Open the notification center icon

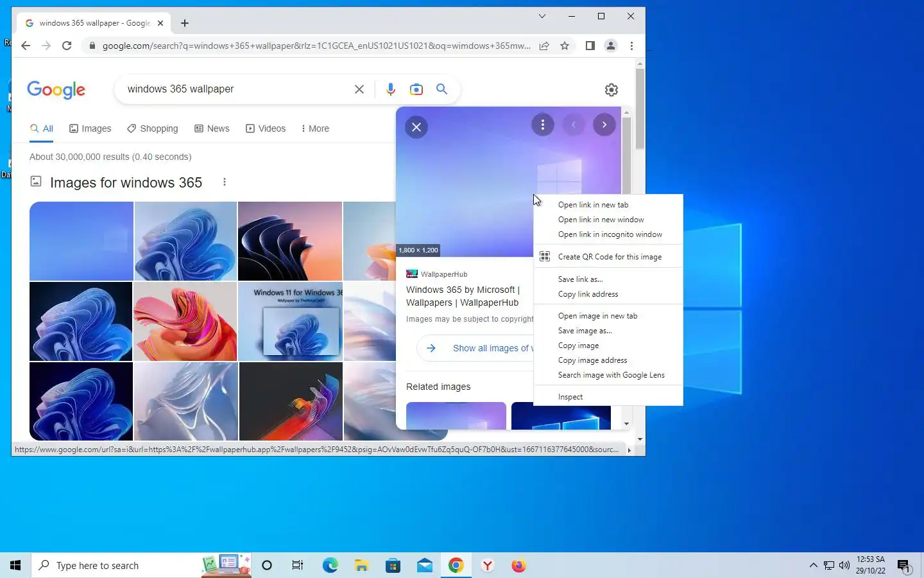904,565
